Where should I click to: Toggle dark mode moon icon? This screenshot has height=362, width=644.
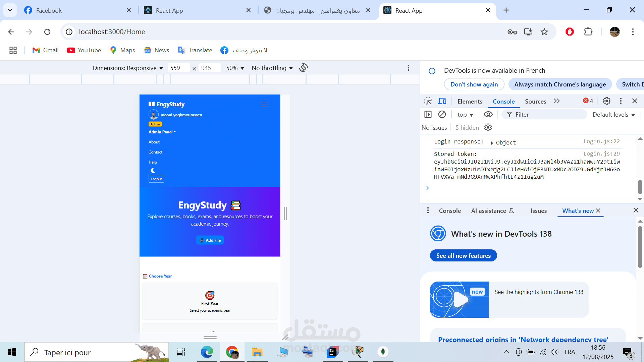click(153, 170)
